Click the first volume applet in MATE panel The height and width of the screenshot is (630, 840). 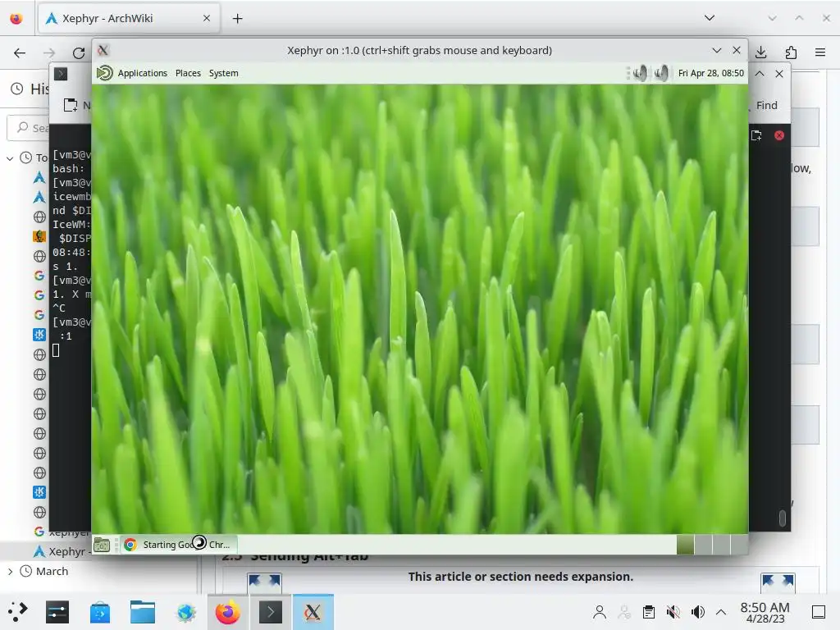pos(640,73)
